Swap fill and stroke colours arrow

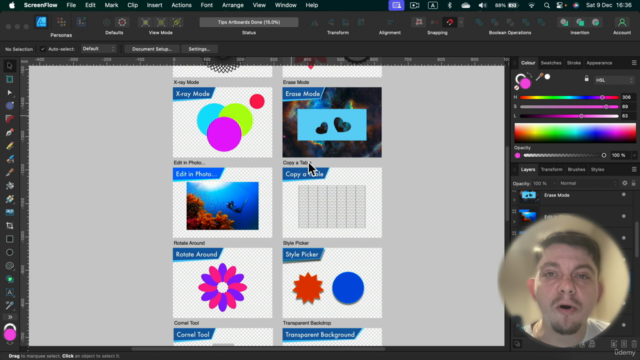529,75
